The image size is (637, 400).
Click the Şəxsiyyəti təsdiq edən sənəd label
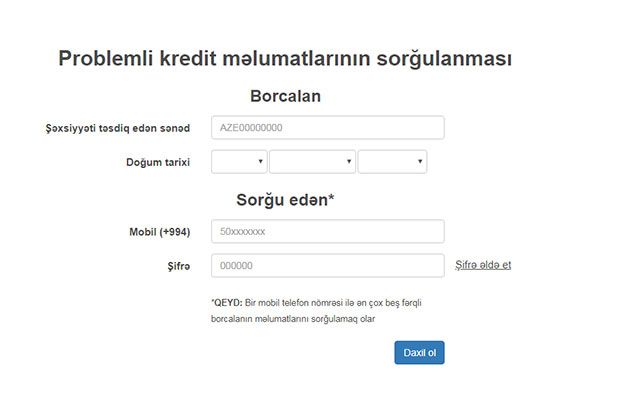(x=117, y=128)
